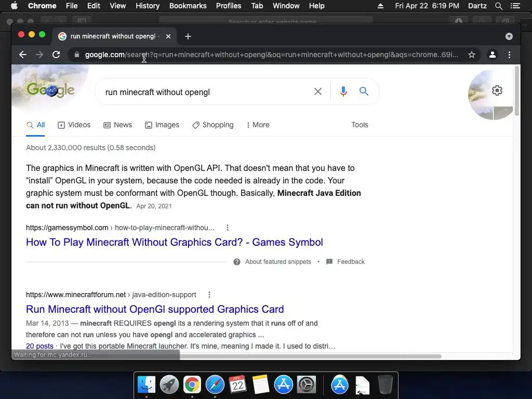
Task: Reload the Google search page
Action: (x=56, y=55)
